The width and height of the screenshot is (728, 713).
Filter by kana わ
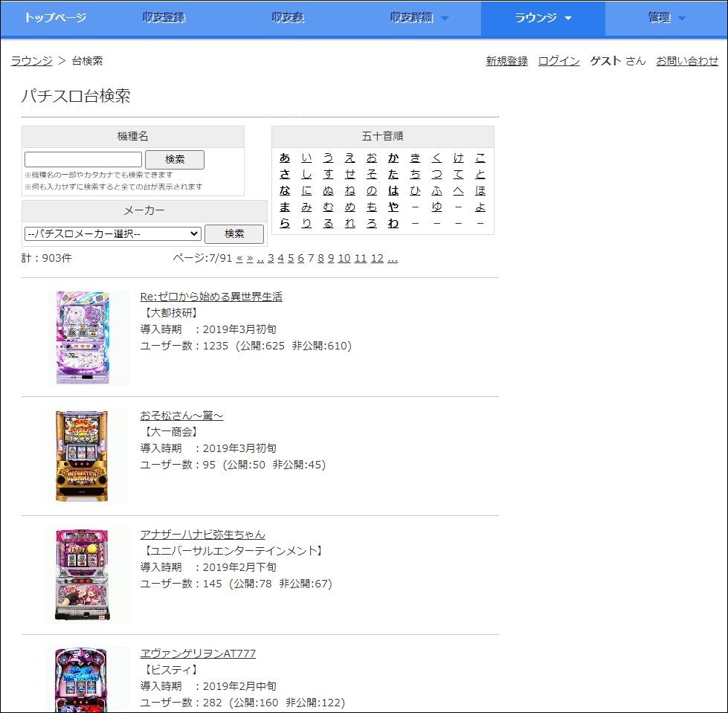click(393, 223)
